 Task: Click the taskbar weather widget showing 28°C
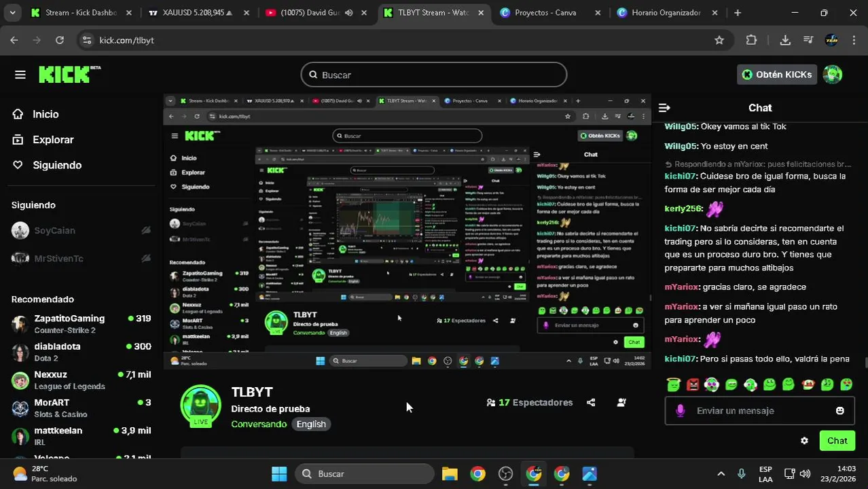[x=45, y=474]
